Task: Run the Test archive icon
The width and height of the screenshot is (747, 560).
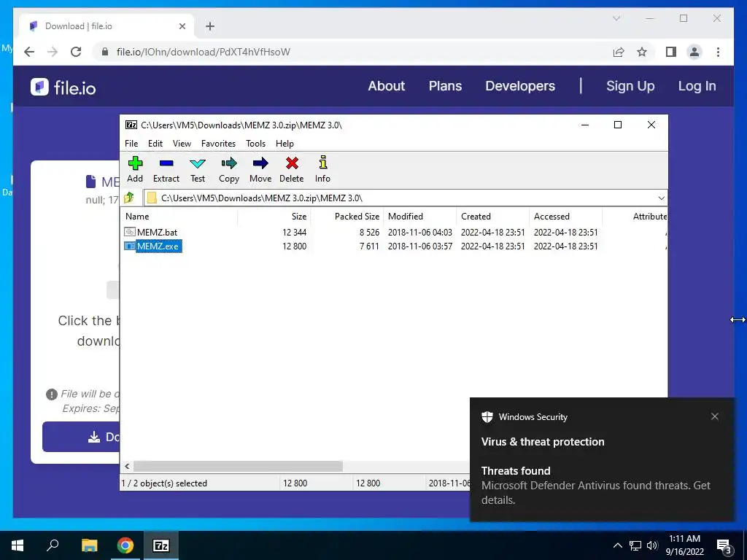Action: [x=198, y=164]
